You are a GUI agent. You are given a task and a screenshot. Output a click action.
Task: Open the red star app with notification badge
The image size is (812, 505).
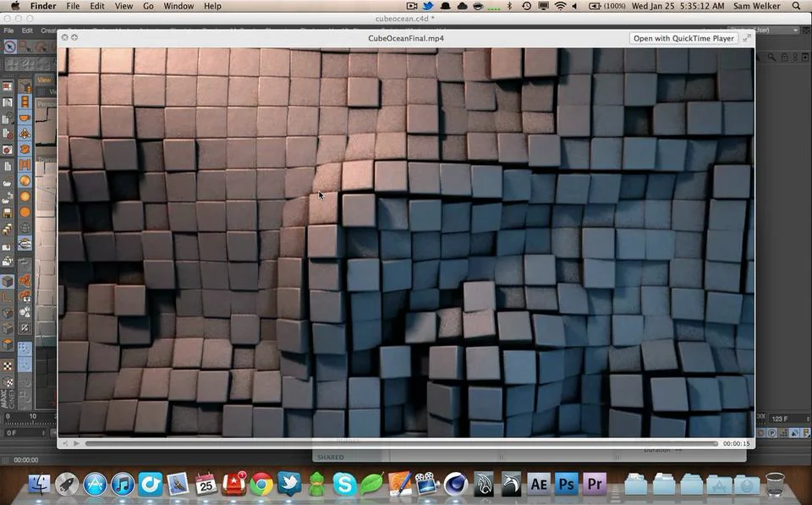tap(234, 484)
